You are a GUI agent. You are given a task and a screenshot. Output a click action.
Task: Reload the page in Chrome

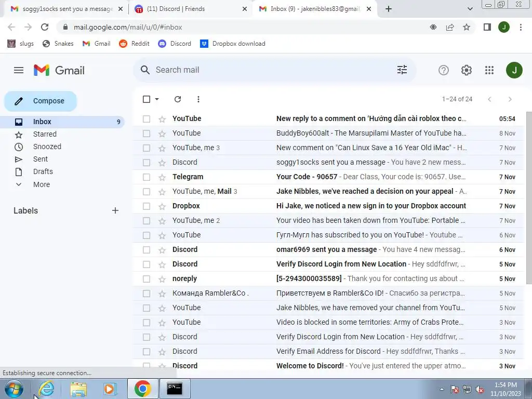(x=45, y=27)
